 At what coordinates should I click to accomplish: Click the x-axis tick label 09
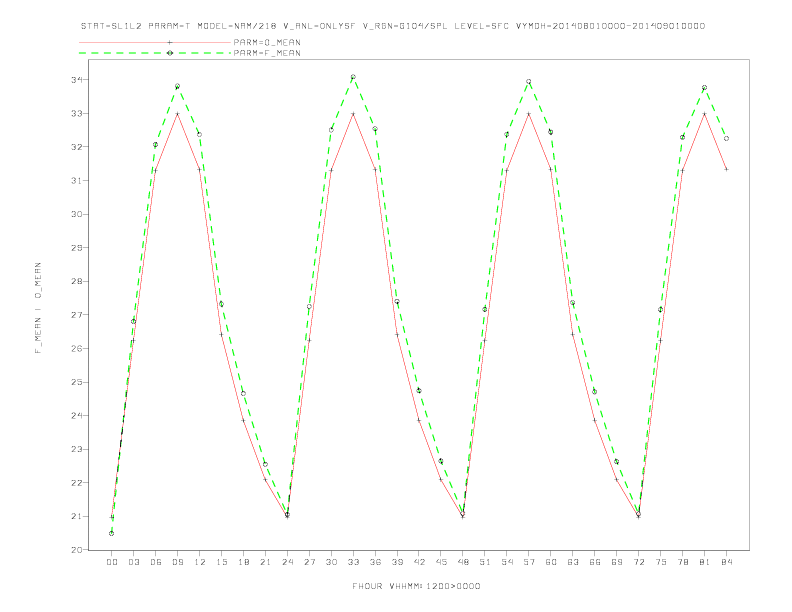(177, 562)
